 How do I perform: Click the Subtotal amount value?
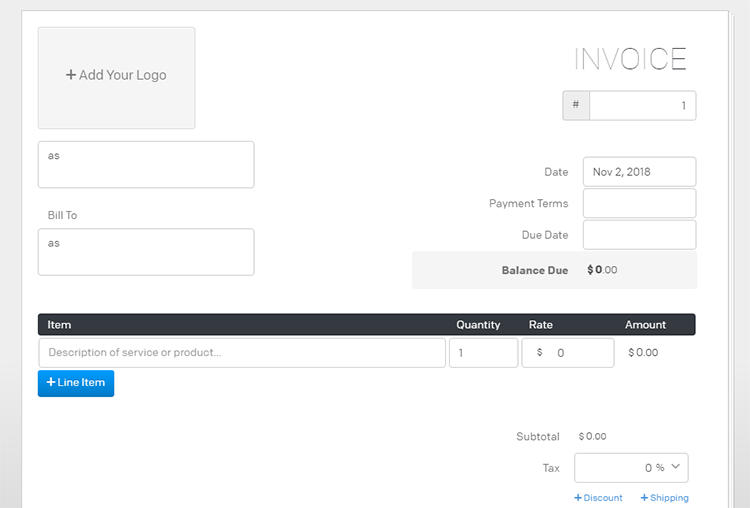pyautogui.click(x=592, y=436)
